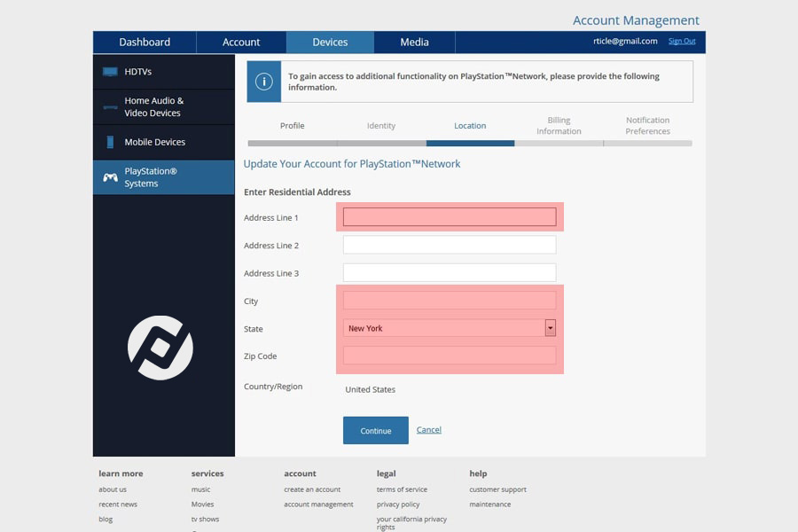Open Home Audio & Video Devices
Image resolution: width=798 pixels, height=532 pixels.
pos(164,107)
